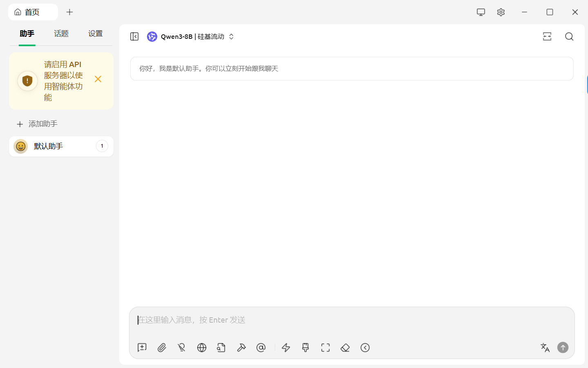This screenshot has height=368, width=588.
Task: Click the shield warning icon in notice
Action: coord(27,81)
